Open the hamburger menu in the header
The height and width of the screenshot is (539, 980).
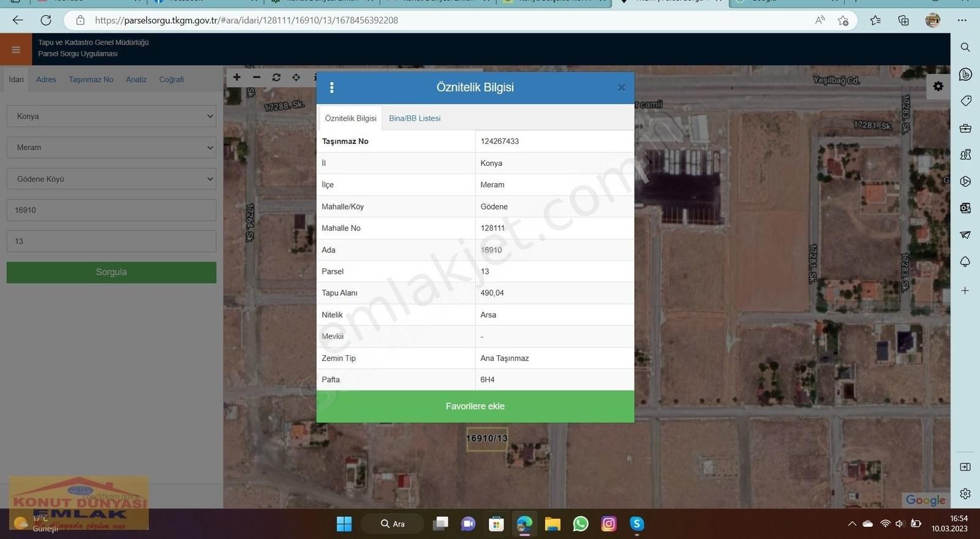point(16,50)
